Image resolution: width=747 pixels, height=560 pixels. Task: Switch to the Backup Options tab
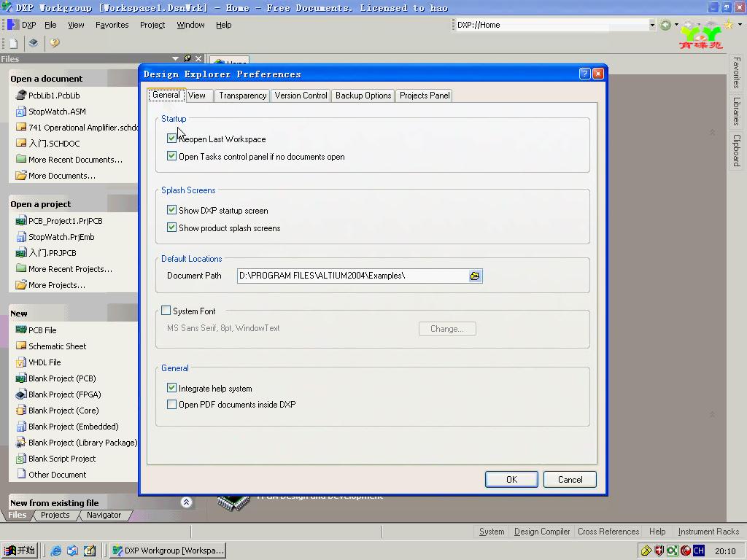pyautogui.click(x=363, y=96)
